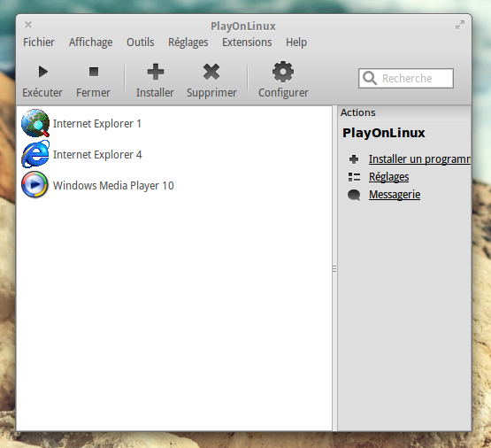Click the Configurer label in toolbar
This screenshot has width=491, height=448.
[x=283, y=93]
